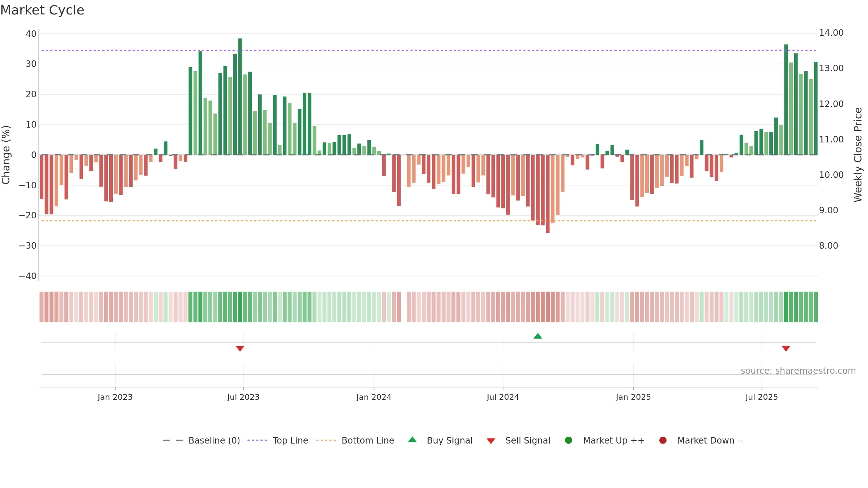Toggle Sell Signal legend entry
The height and width of the screenshot is (488, 868).
518,440
